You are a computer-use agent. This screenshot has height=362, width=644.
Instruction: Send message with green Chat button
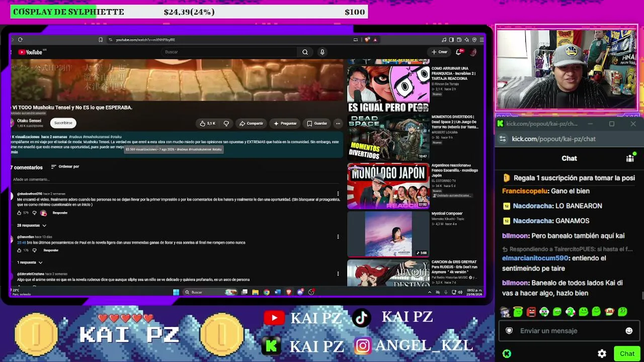[x=627, y=354]
